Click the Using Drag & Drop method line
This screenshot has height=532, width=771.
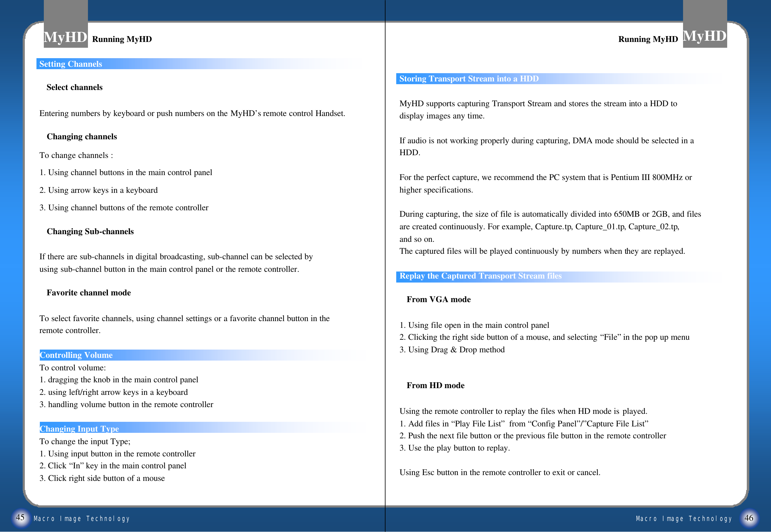pos(452,350)
